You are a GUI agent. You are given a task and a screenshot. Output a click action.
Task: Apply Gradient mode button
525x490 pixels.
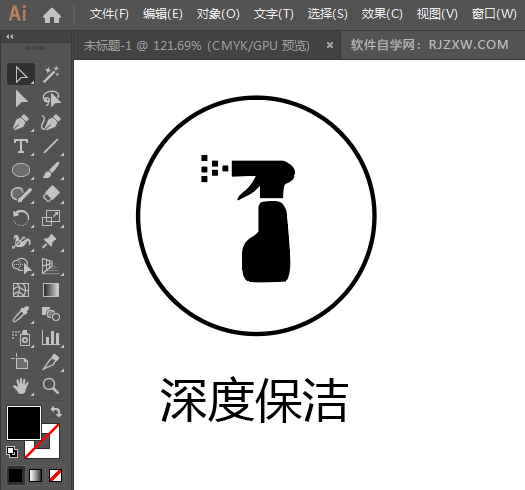click(35, 475)
